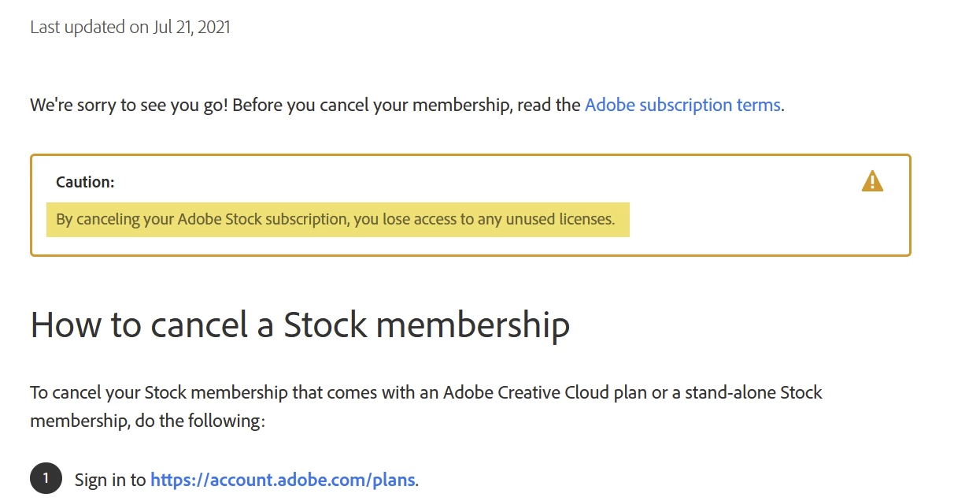This screenshot has height=501, width=980.
Task: Click the 'Caution:' bold label
Action: point(85,182)
